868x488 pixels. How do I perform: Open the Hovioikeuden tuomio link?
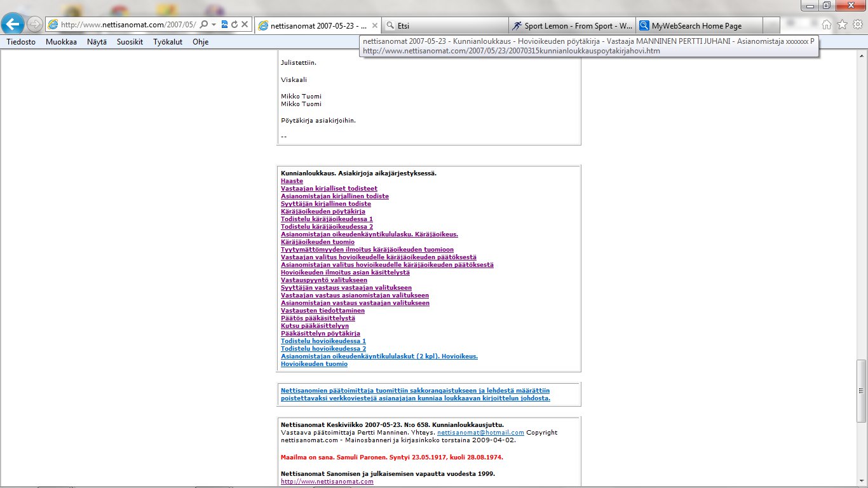click(314, 364)
